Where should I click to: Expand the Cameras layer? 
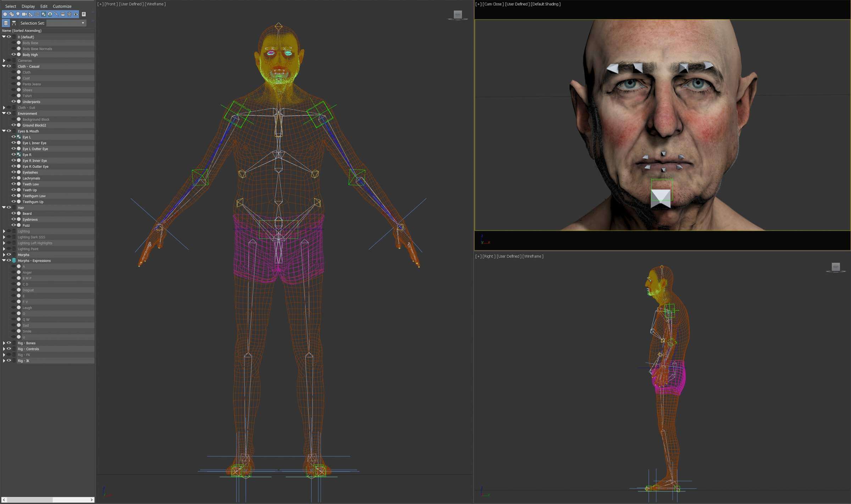[x=4, y=61]
